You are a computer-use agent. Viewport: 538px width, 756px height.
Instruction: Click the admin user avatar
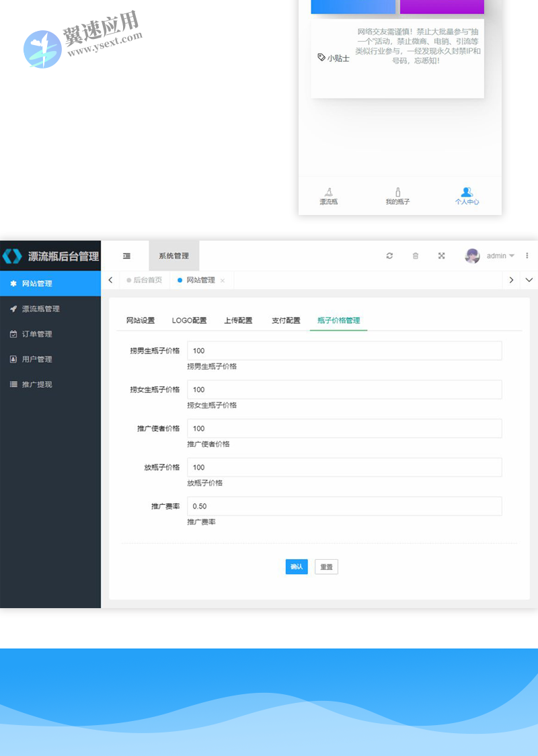pos(473,256)
